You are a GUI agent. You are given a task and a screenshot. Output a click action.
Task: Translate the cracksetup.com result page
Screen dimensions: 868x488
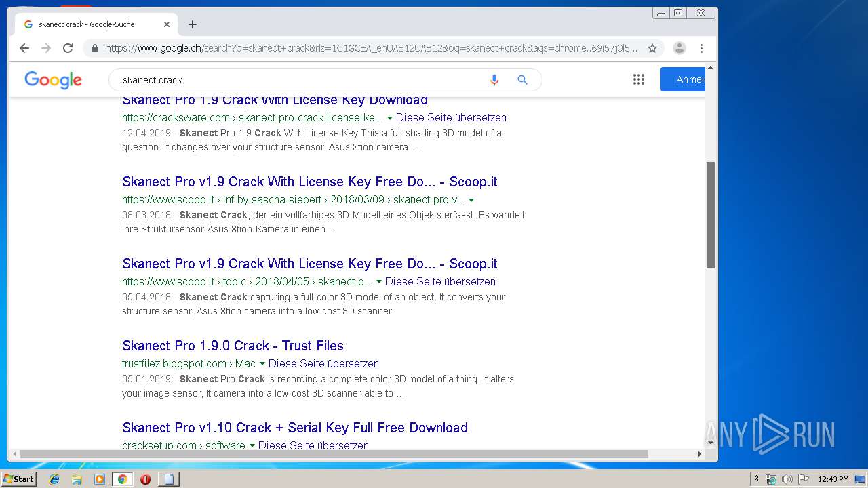pos(313,445)
